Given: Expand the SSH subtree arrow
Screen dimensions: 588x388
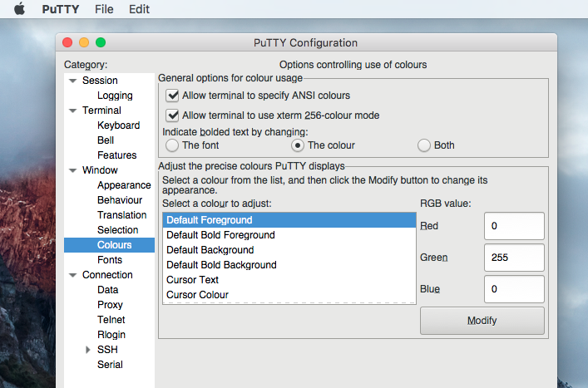Looking at the screenshot, I should click(x=88, y=350).
